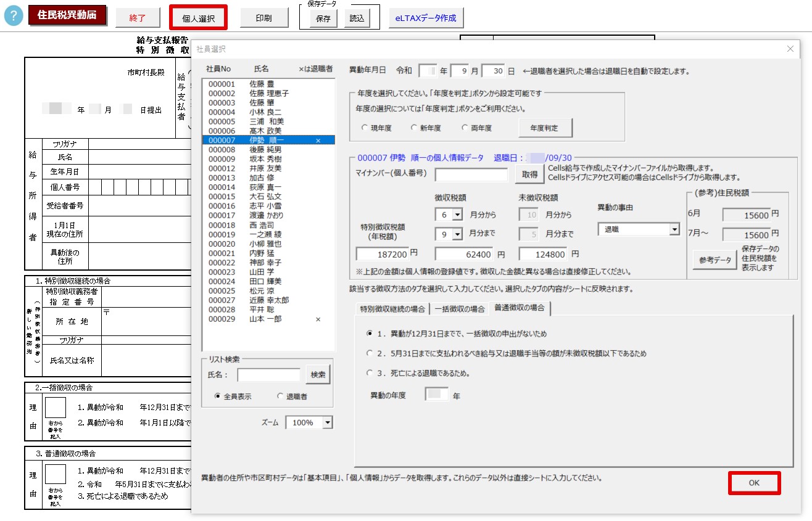
Task: Close the 社員選択 dialog
Action: [x=790, y=49]
